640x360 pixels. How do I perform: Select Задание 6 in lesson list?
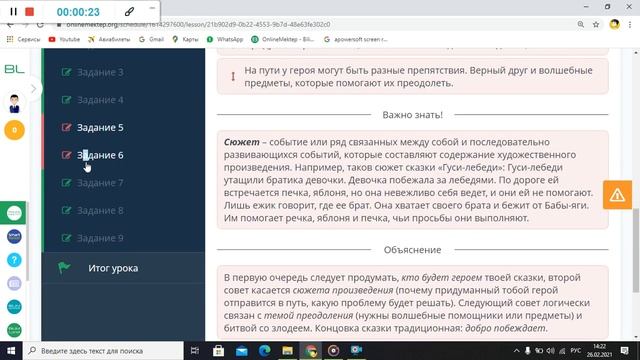100,155
